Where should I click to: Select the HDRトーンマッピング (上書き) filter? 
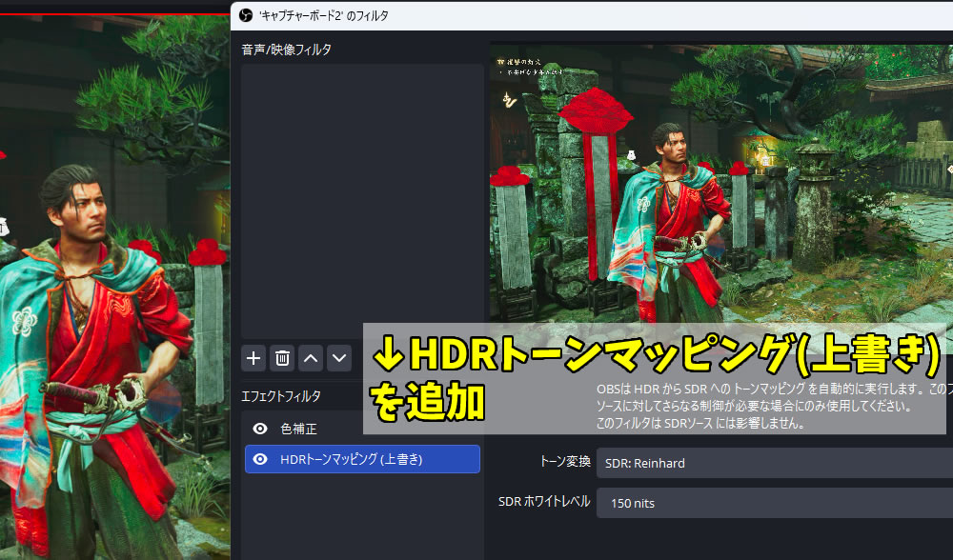(362, 459)
